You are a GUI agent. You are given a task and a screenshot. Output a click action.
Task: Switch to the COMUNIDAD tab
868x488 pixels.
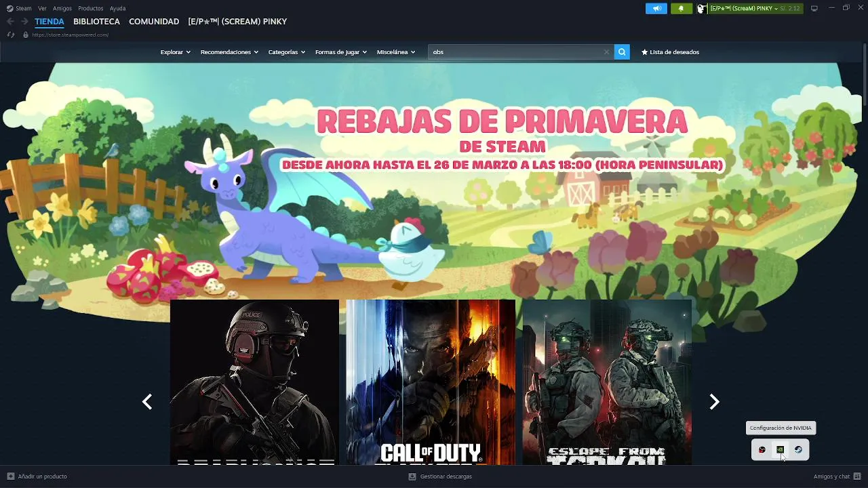pos(154,22)
